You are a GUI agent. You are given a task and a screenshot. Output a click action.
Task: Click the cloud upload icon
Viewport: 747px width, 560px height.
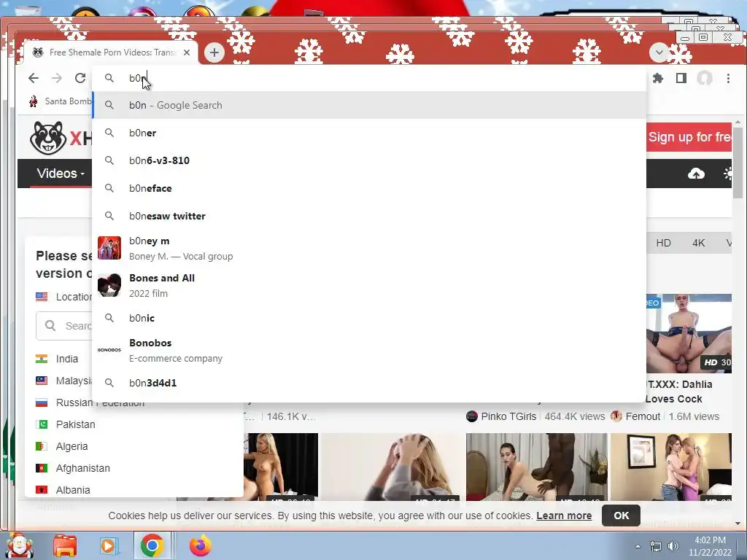[x=696, y=174]
